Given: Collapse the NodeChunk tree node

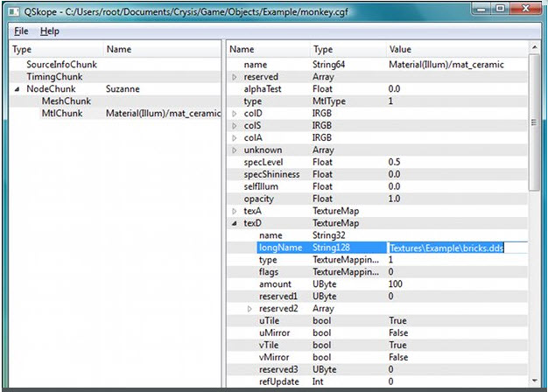Looking at the screenshot, I should (x=18, y=89).
